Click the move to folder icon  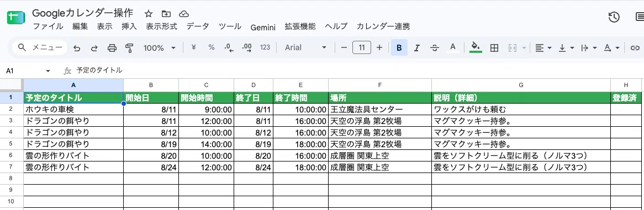pyautogui.click(x=166, y=14)
